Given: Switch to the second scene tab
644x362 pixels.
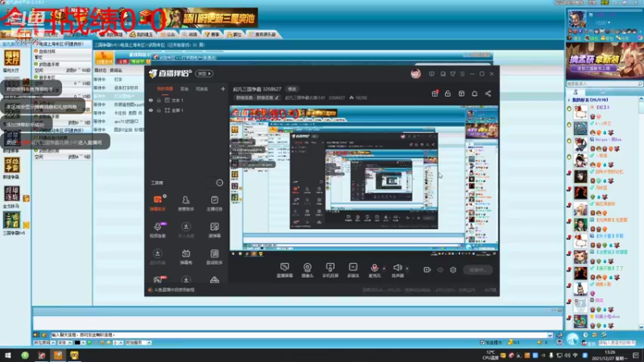Looking at the screenshot, I should [x=184, y=88].
